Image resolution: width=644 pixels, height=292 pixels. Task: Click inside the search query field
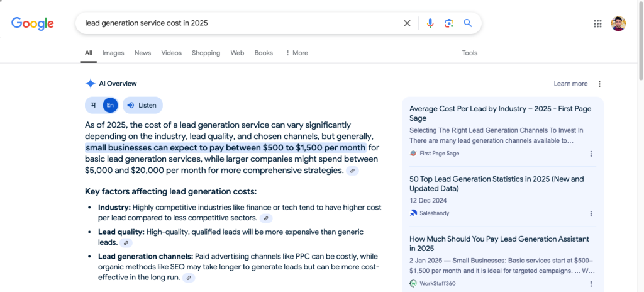[240, 23]
